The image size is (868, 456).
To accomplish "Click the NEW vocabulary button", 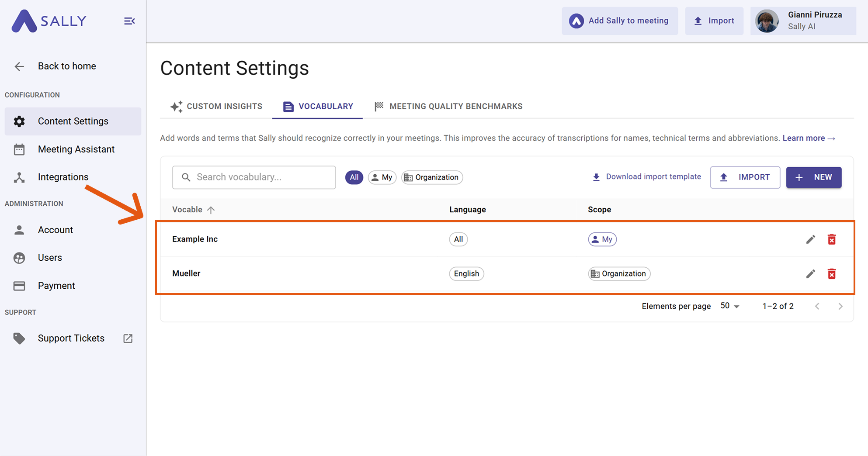I will (x=813, y=177).
